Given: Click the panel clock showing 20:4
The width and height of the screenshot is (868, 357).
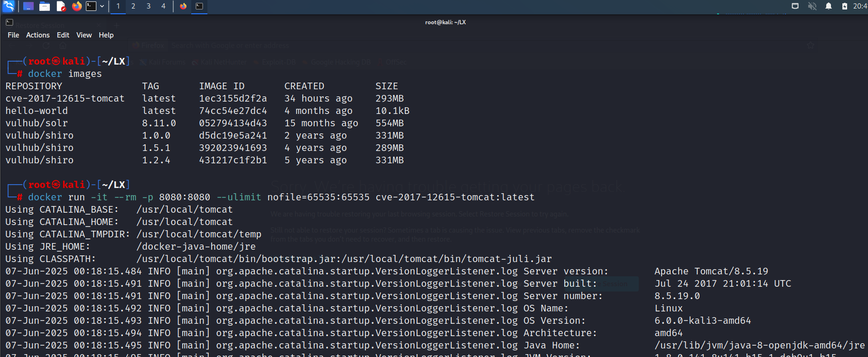Looking at the screenshot, I should click(860, 6).
